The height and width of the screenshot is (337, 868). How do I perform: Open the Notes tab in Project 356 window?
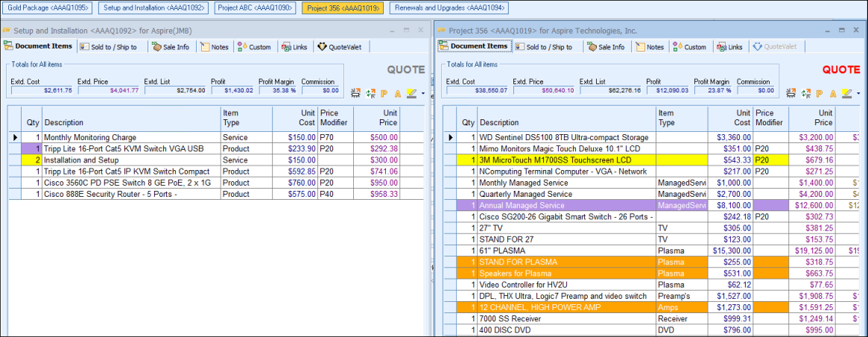(649, 47)
